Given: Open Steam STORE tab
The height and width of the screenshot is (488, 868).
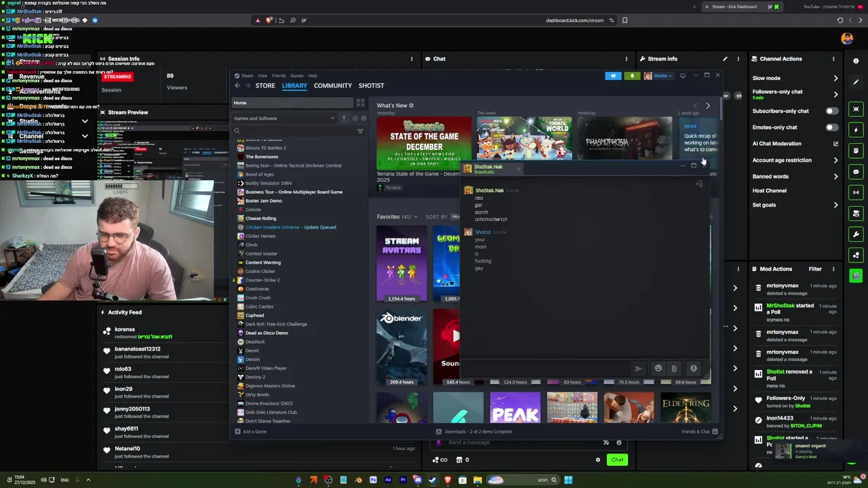Looking at the screenshot, I should [x=265, y=85].
